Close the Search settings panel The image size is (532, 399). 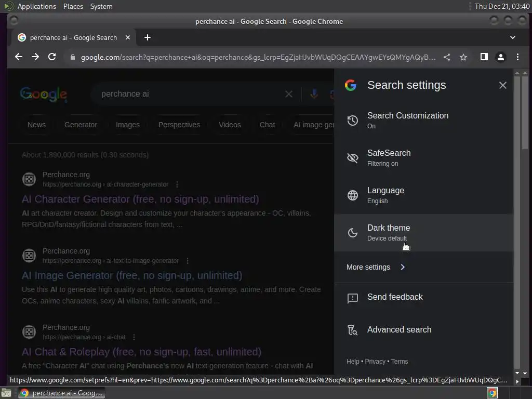[x=503, y=85]
